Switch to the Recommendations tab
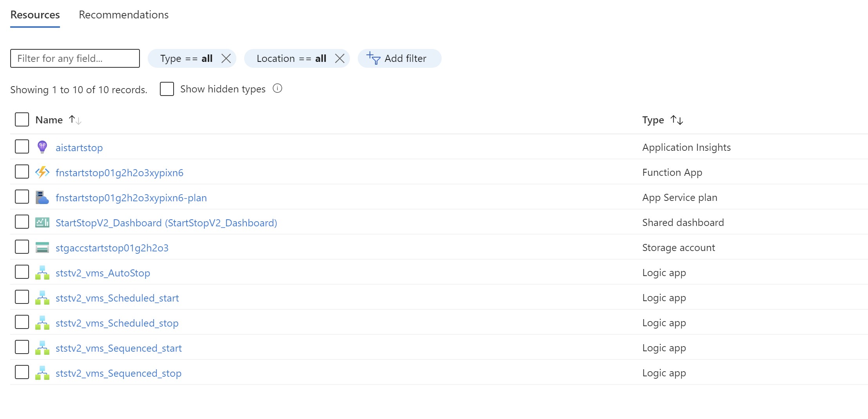The image size is (868, 419). click(x=123, y=15)
